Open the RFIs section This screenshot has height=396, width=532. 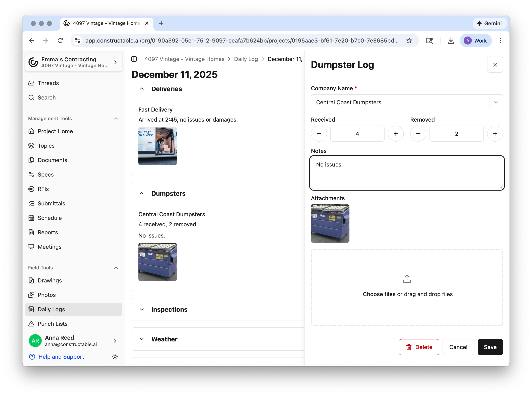pos(74,189)
